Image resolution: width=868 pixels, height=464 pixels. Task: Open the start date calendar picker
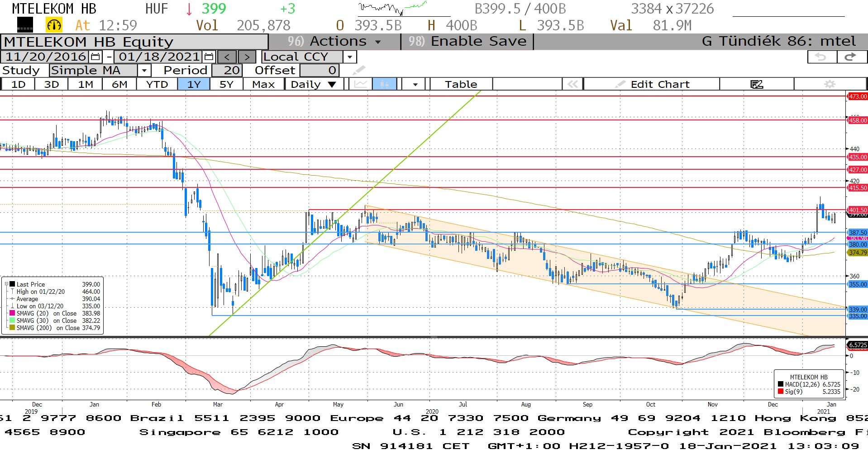tap(95, 57)
